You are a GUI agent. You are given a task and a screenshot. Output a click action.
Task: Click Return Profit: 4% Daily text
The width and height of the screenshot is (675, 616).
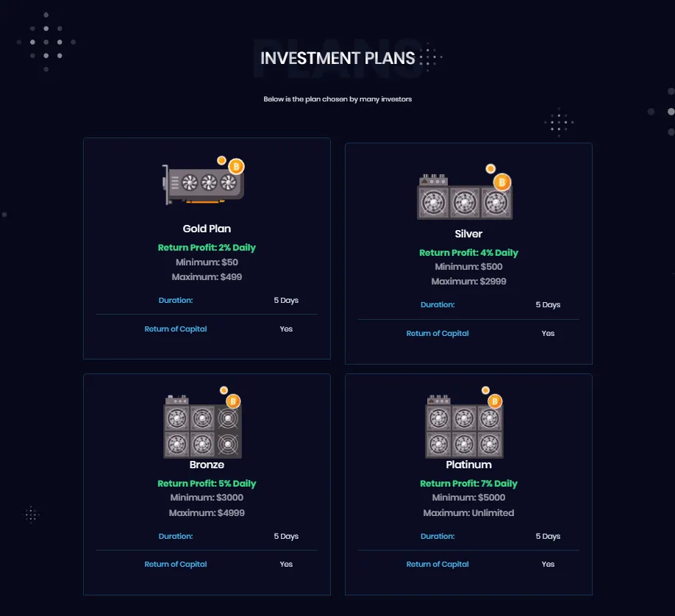(468, 253)
